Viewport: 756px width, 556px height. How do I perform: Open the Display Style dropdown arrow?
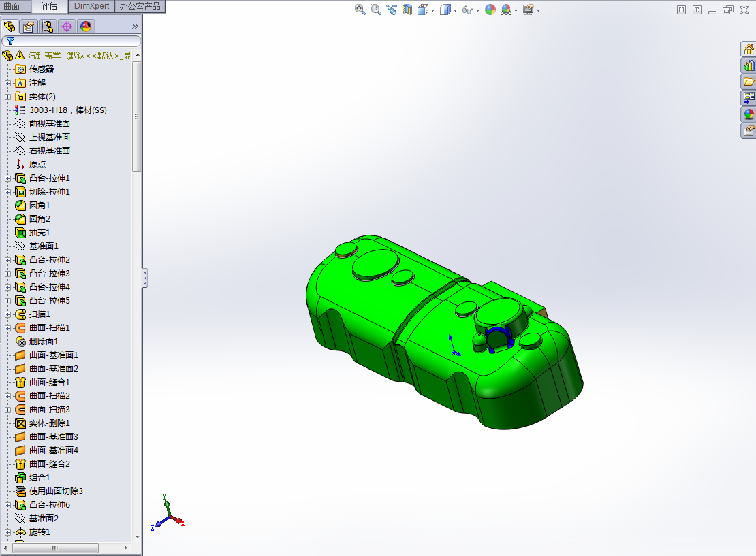[455, 10]
